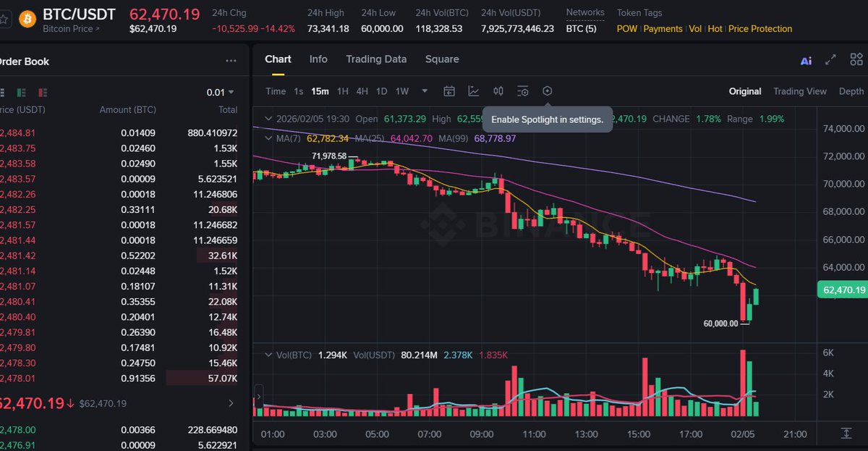Open the arrow next to $62,470.19 in order book
The width and height of the screenshot is (868, 451).
[231, 403]
